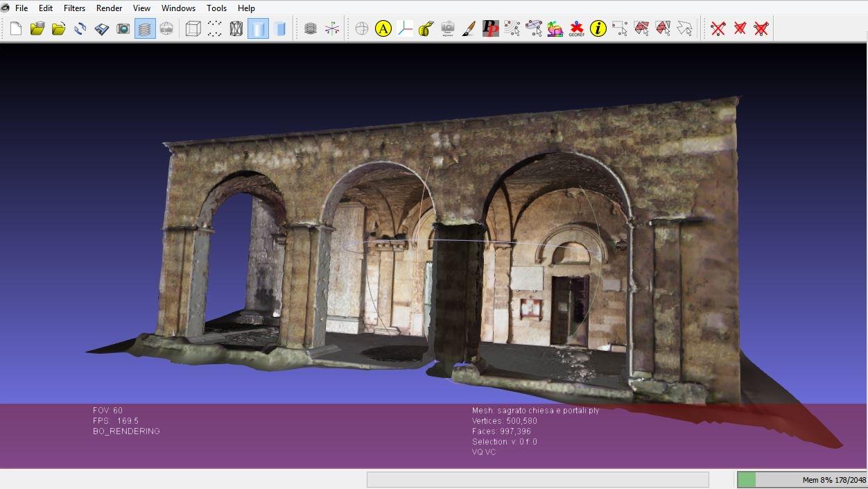
Task: Click the New Empty Project icon
Action: [16, 28]
